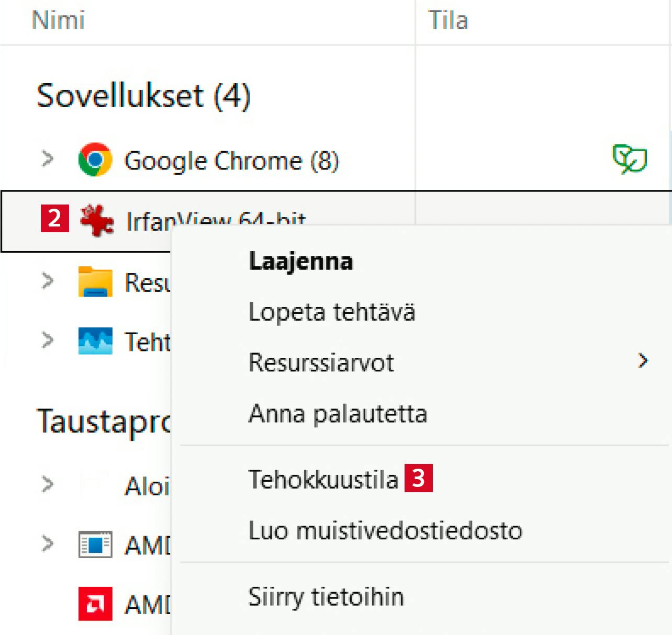Choose Siirry tietoihin menu item

click(x=326, y=597)
